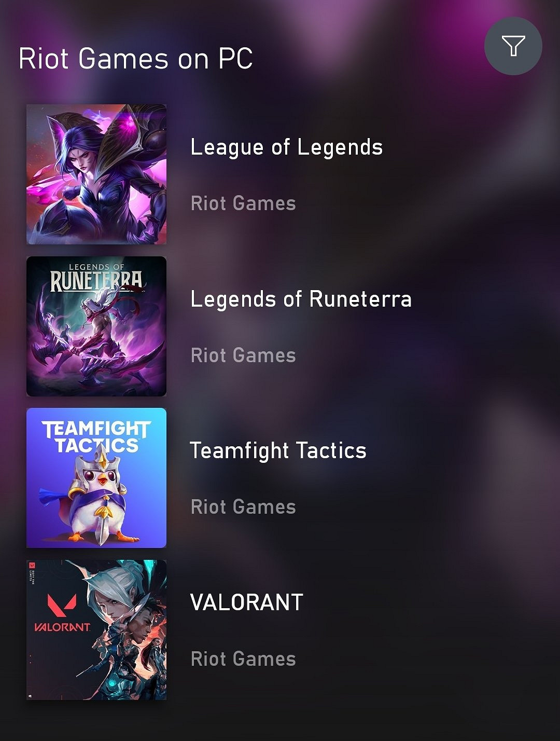The width and height of the screenshot is (560, 741).
Task: Open the filter funnel icon
Action: click(x=513, y=46)
